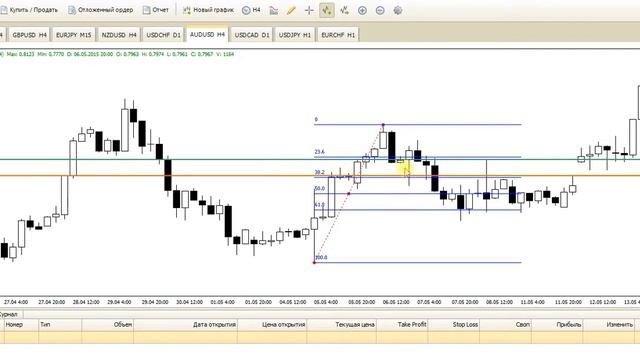Open the Журнал tab in bottom panel

click(x=9, y=314)
